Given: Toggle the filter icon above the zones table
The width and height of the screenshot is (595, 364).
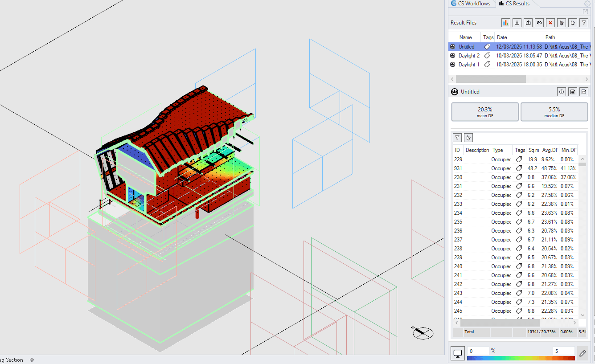Looking at the screenshot, I should 457,137.
